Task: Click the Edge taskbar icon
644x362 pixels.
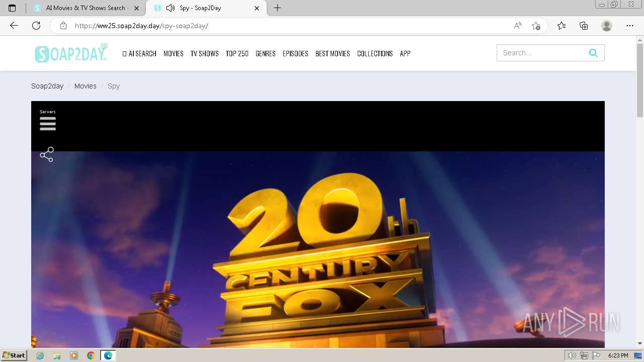Action: pyautogui.click(x=108, y=355)
